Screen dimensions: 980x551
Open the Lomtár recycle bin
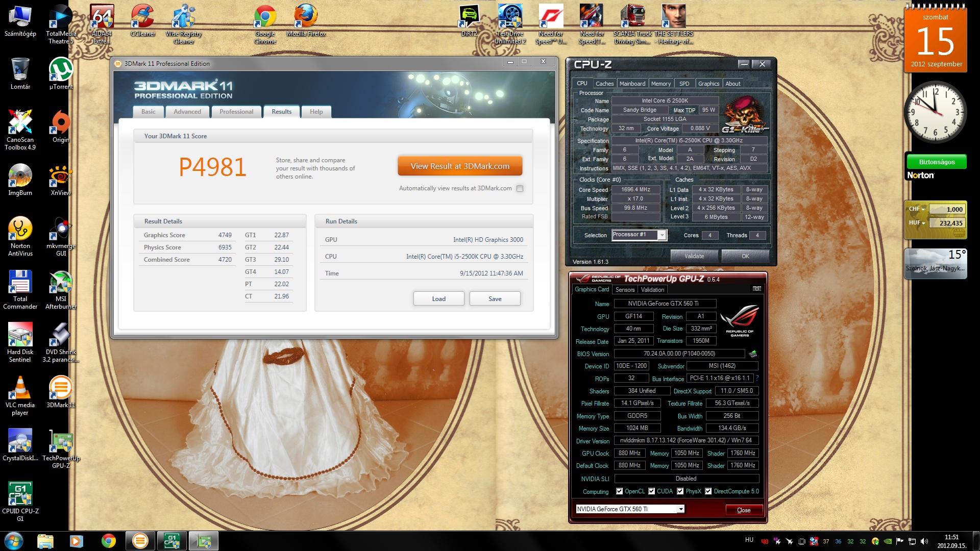coord(20,74)
